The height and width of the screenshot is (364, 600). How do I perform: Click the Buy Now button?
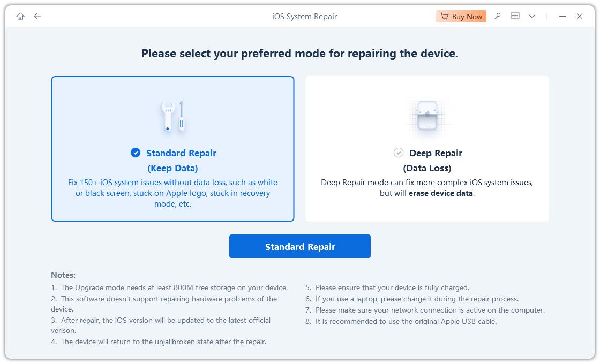(461, 17)
